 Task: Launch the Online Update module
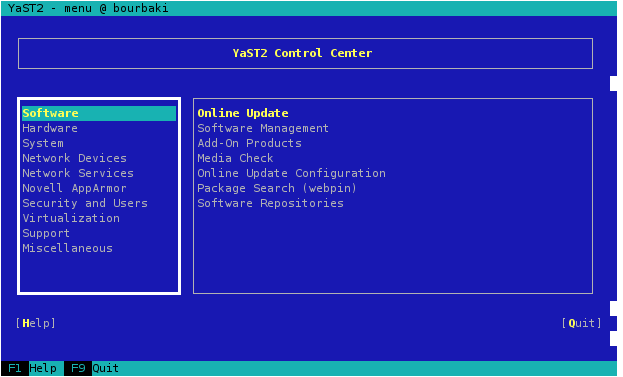coord(243,113)
